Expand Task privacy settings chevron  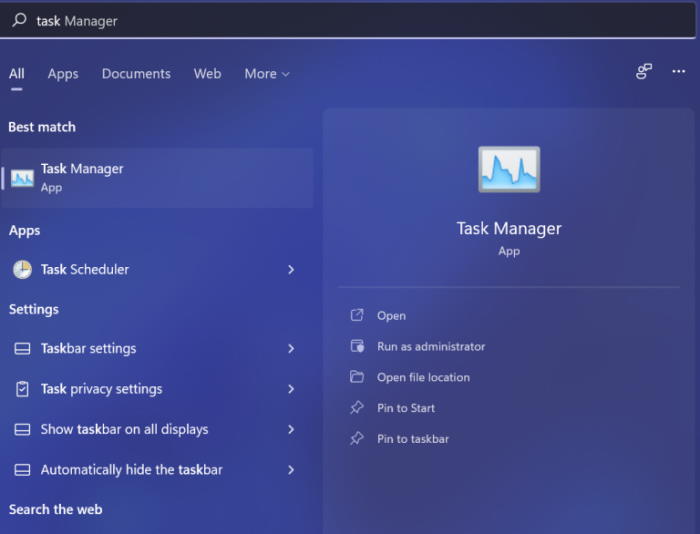point(291,389)
